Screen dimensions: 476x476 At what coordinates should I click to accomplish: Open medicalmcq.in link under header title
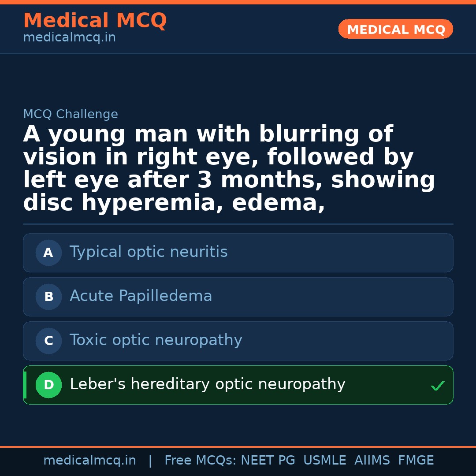[69, 38]
